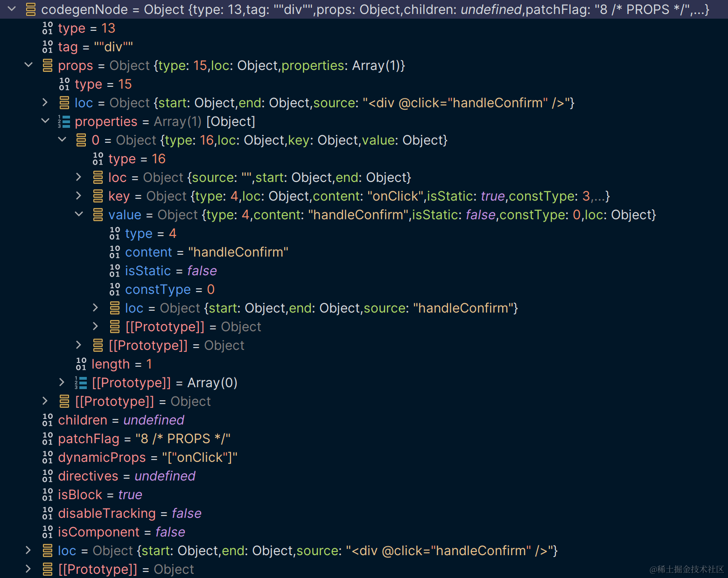Image resolution: width=728 pixels, height=578 pixels.
Task: Select isStatic = false value
Action: (x=202, y=271)
